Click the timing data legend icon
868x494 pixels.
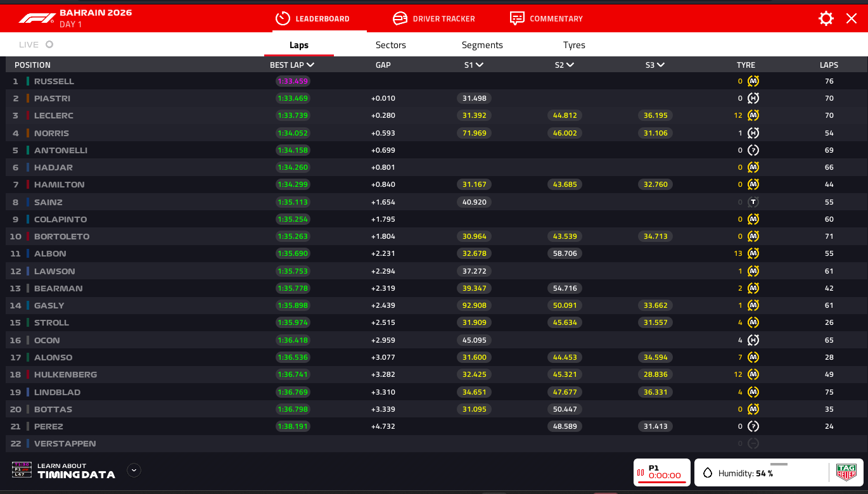point(22,470)
